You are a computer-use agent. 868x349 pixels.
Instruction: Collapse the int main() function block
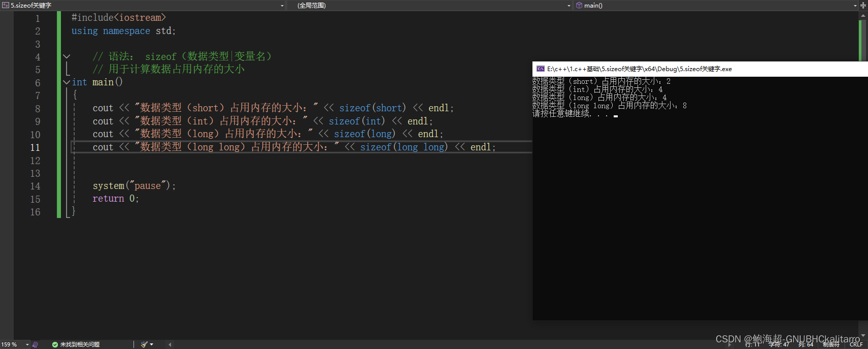coord(66,82)
